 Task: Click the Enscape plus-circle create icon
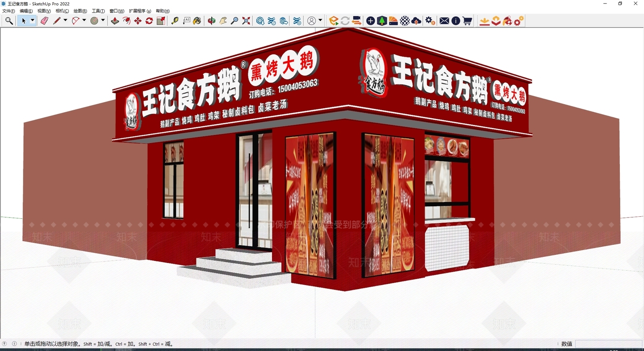371,21
